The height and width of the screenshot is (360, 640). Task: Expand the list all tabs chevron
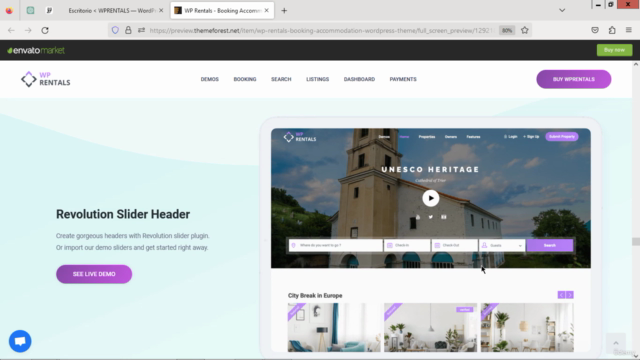click(x=562, y=11)
